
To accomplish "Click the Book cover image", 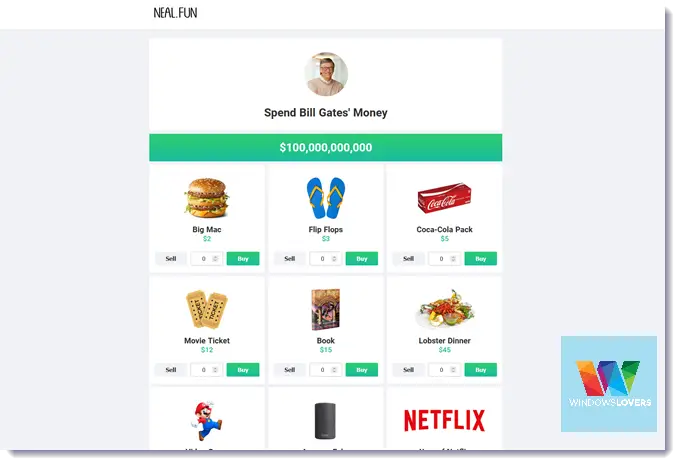I will point(326,309).
